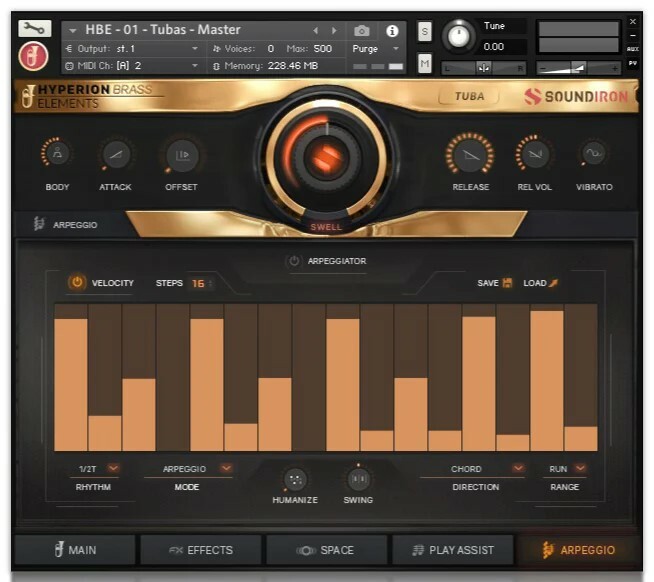Screen dimensions: 654x582
Task: Adjust the Offset knob
Action: point(181,155)
